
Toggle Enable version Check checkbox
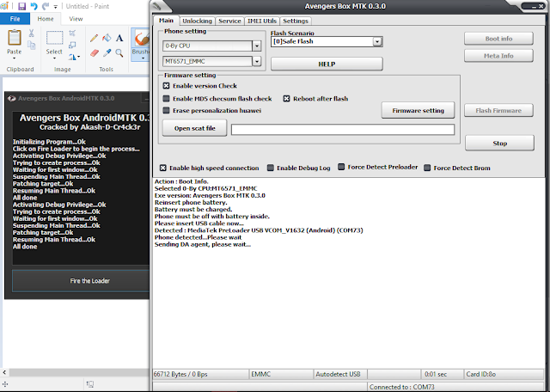pyautogui.click(x=166, y=86)
